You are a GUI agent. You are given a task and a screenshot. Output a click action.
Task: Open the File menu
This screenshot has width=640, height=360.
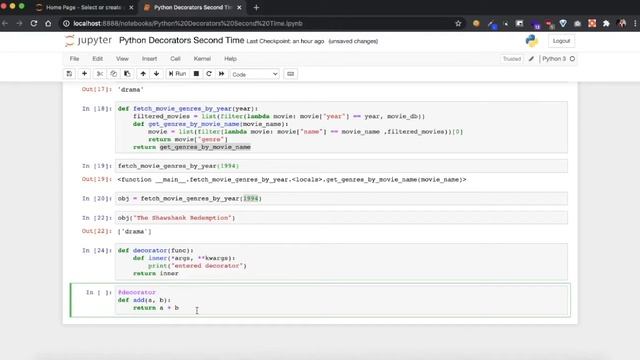click(74, 59)
